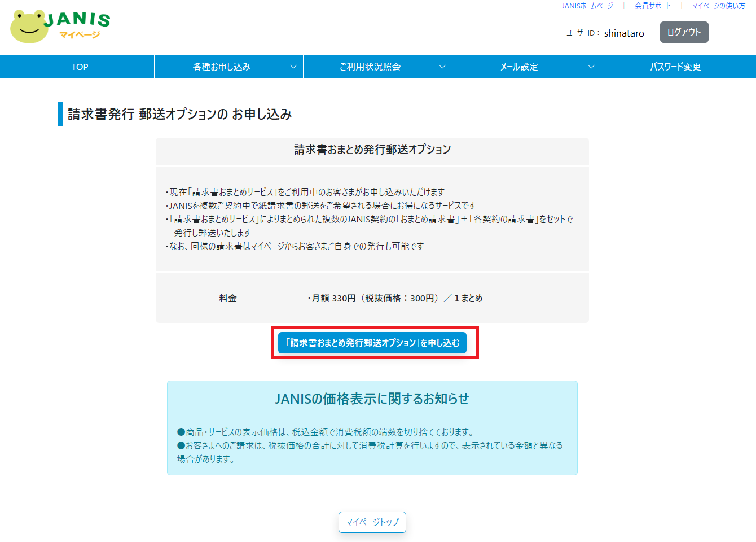Go to the 会員サポート link
Screen dimensions: 756x542
653,6
